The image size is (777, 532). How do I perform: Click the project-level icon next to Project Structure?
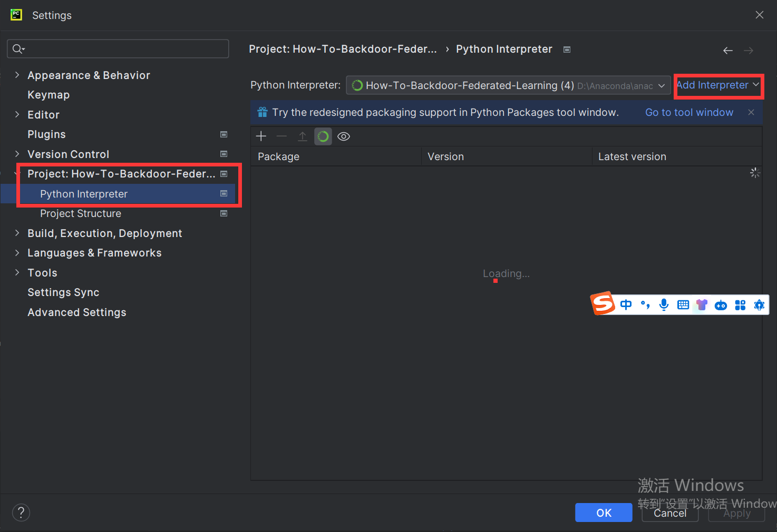click(224, 213)
